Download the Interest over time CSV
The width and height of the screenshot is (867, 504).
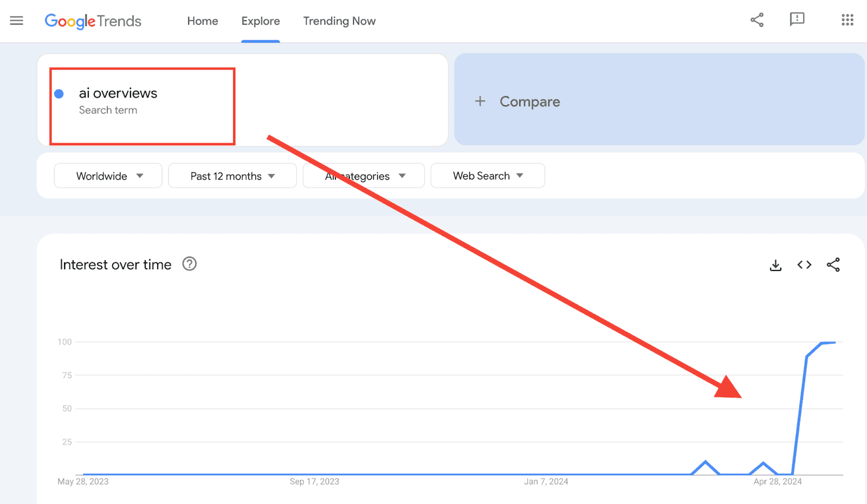pyautogui.click(x=775, y=265)
